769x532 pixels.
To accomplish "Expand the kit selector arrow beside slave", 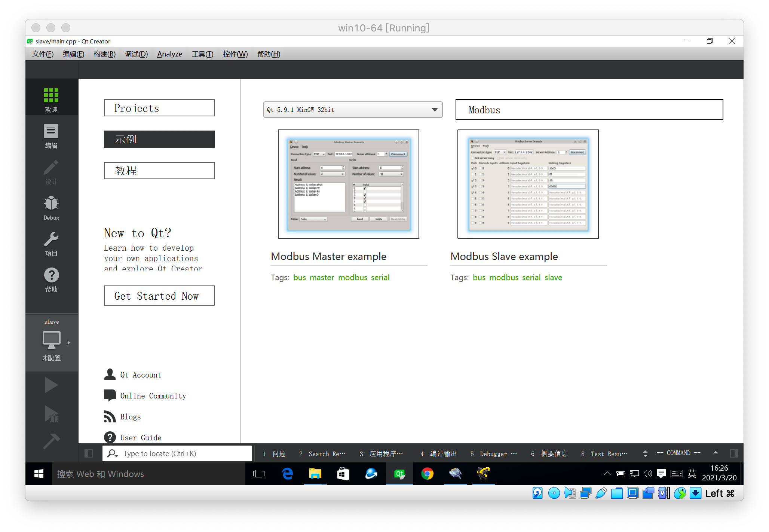I will [x=69, y=343].
